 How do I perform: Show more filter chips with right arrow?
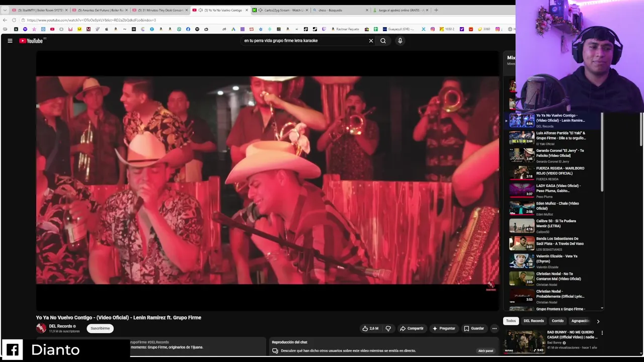tap(598, 321)
